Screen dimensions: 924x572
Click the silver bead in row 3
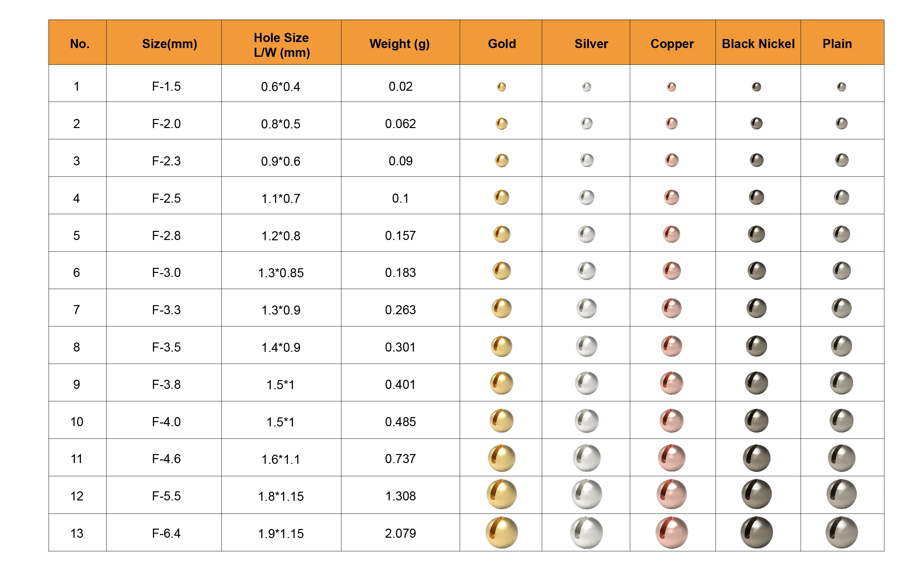[x=587, y=160]
